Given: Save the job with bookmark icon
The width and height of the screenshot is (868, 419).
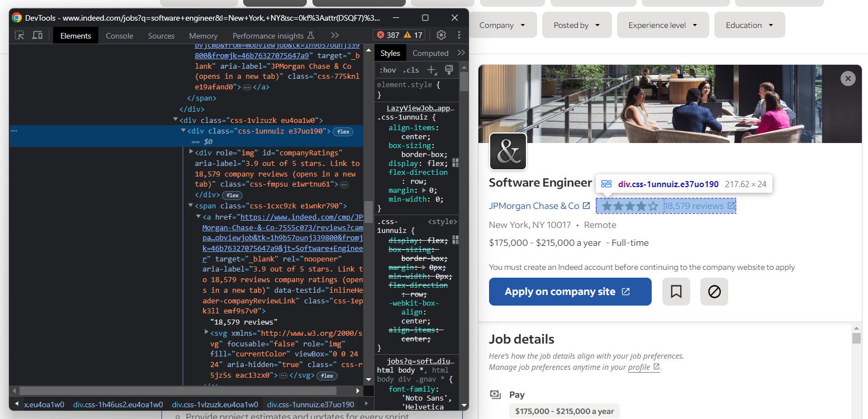Looking at the screenshot, I should pos(676,292).
